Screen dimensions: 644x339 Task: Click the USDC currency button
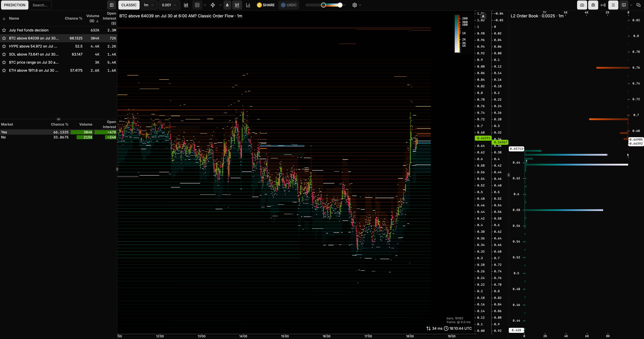(x=289, y=5)
